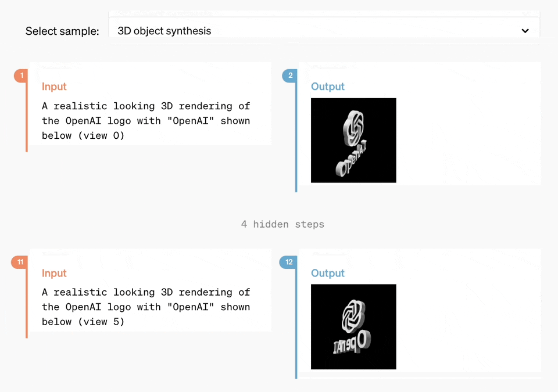Open the Select sample dropdown
This screenshot has height=392, width=558.
point(324,31)
